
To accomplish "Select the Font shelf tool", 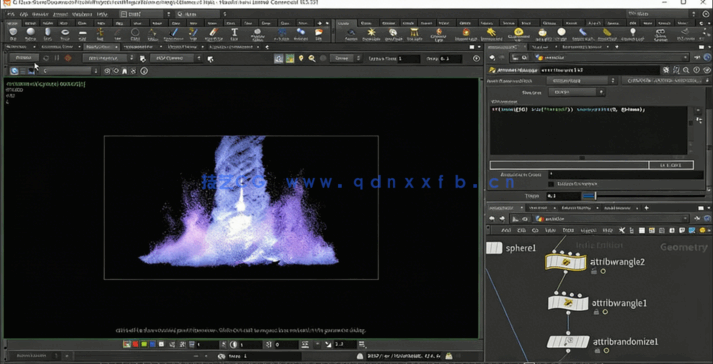I will click(234, 33).
